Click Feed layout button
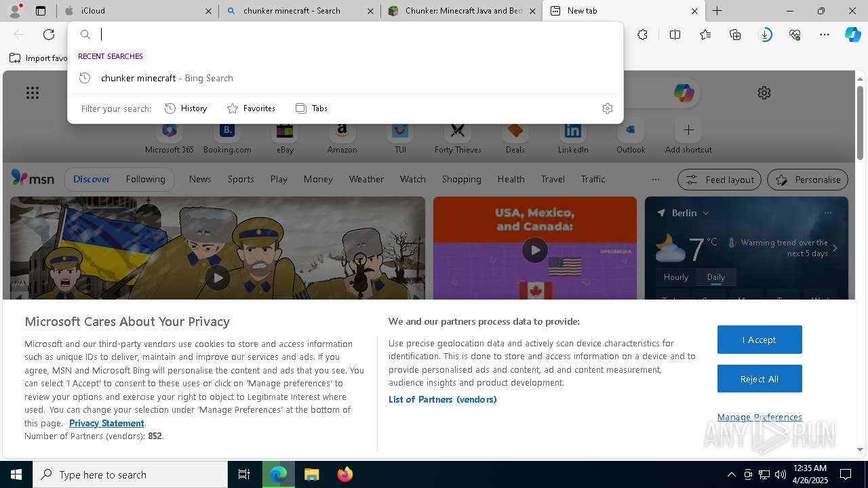Image resolution: width=868 pixels, height=488 pixels. tap(719, 180)
